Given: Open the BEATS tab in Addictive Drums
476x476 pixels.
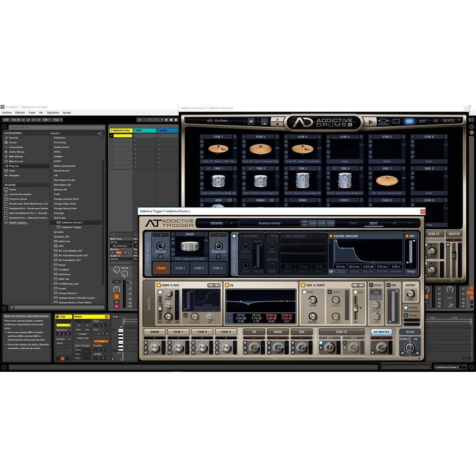Looking at the screenshot, I should pyautogui.click(x=449, y=120).
